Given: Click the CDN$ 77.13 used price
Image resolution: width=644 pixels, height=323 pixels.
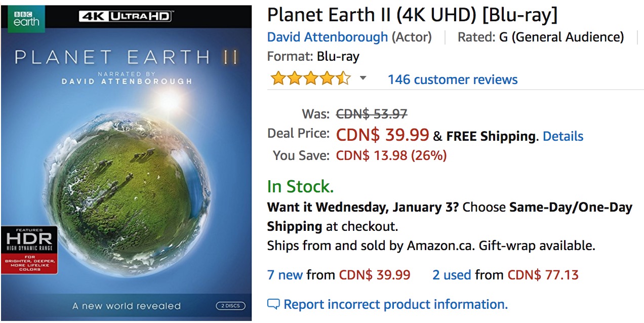Looking at the screenshot, I should click(x=543, y=275).
